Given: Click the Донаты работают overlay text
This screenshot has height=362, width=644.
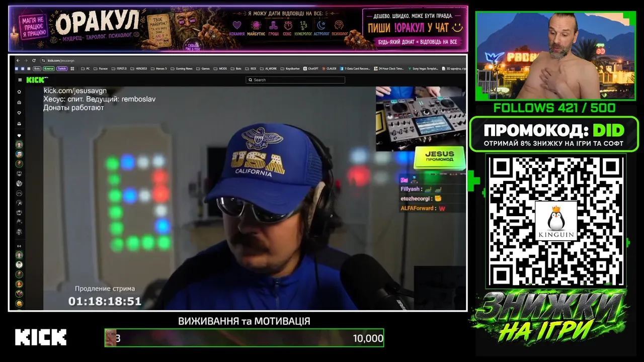Looking at the screenshot, I should 73,108.
